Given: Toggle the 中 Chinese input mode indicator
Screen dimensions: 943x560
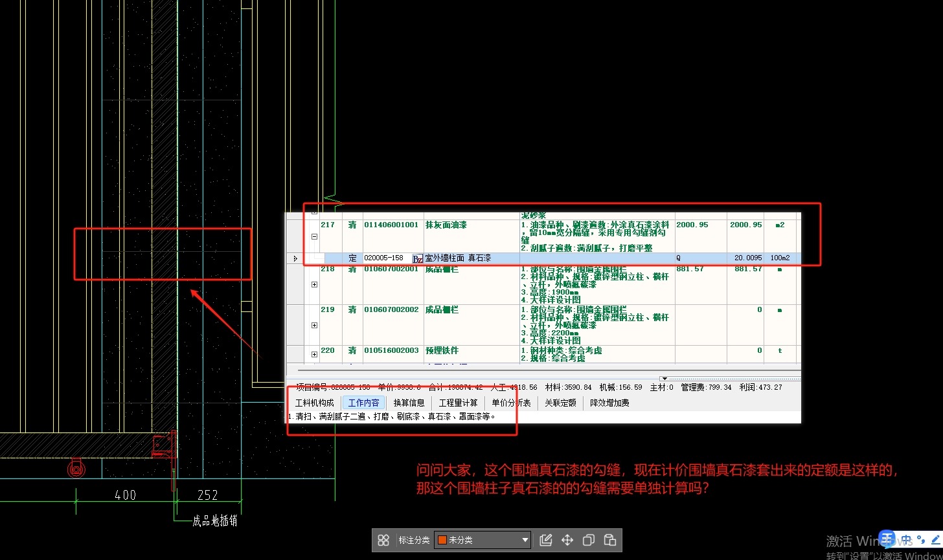Looking at the screenshot, I should click(907, 539).
